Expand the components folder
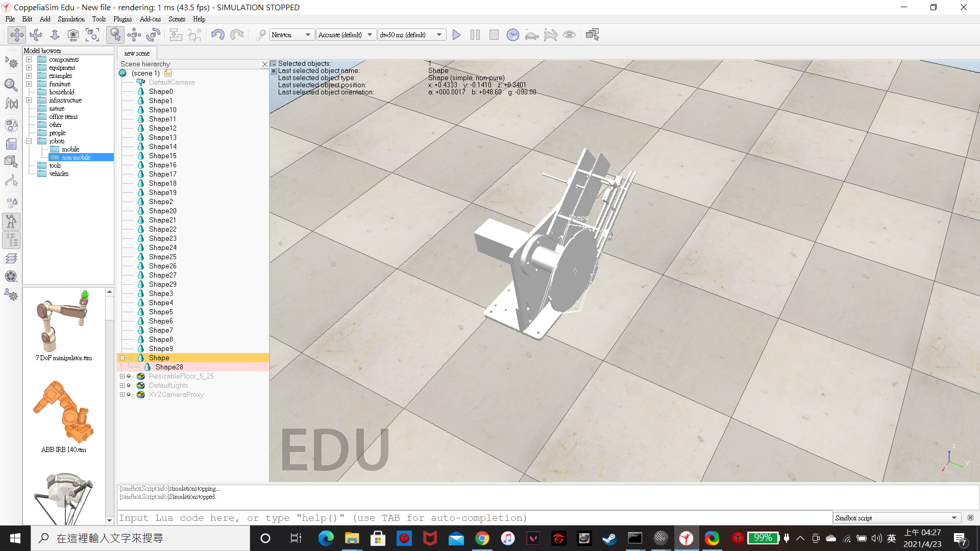This screenshot has width=980, height=551. coord(29,60)
